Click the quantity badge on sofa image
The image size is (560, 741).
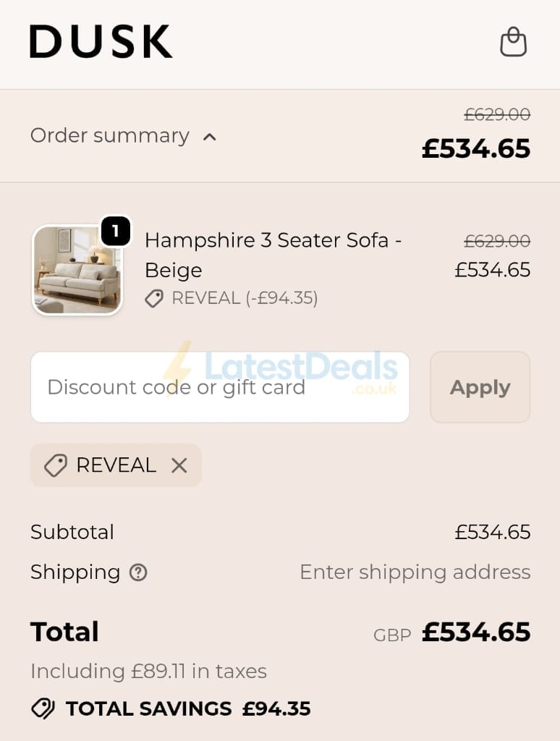pos(116,231)
